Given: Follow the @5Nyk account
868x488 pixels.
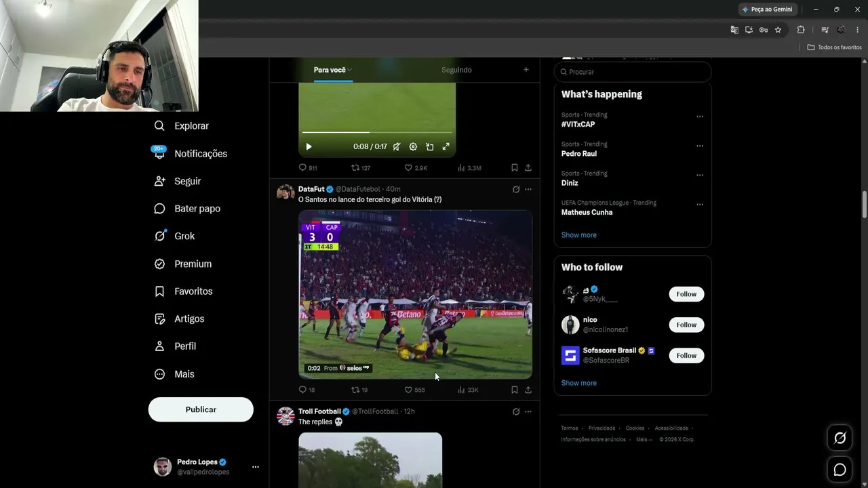Looking at the screenshot, I should pyautogui.click(x=686, y=294).
